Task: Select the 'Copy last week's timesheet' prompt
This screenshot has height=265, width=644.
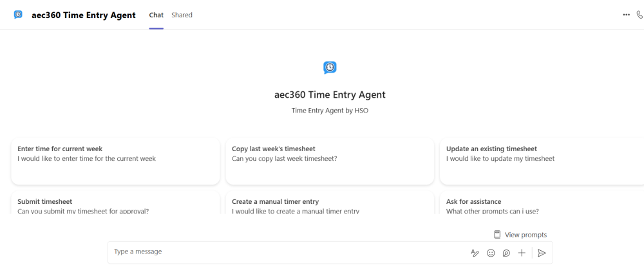Action: coord(330,161)
